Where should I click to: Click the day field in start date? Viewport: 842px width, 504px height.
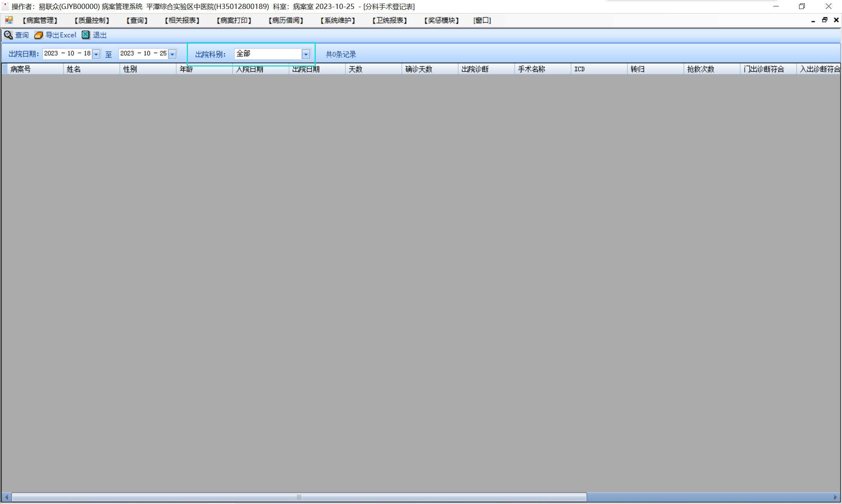coord(87,54)
